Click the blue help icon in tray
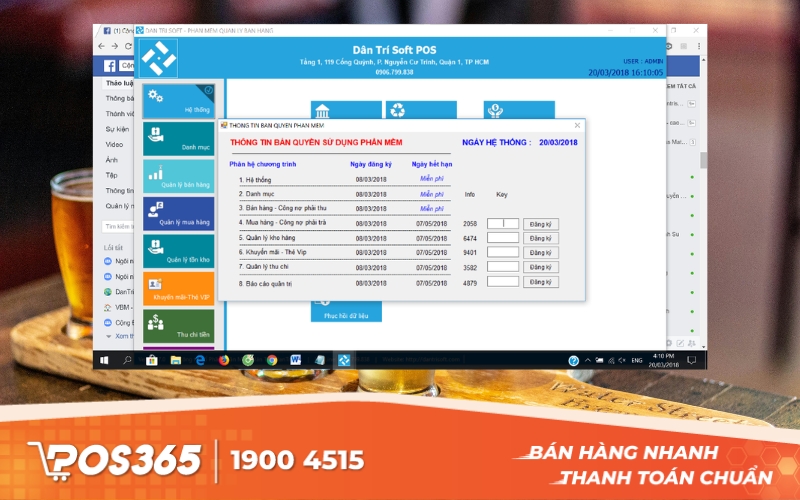Image resolution: width=800 pixels, height=500 pixels. 573,361
